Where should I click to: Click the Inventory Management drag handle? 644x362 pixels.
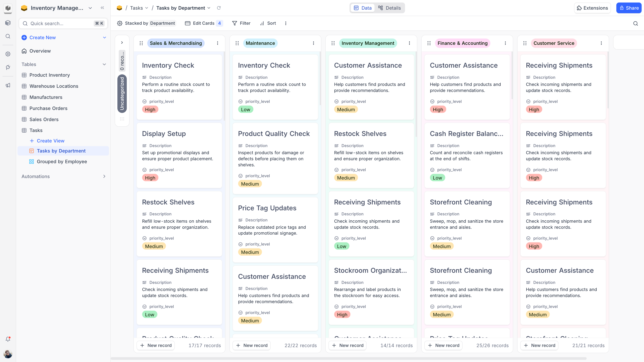333,43
